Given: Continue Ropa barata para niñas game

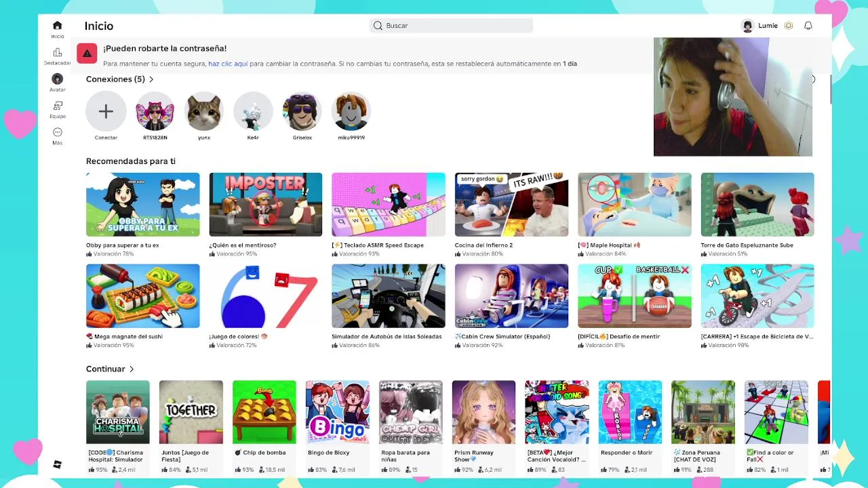Looking at the screenshot, I should pyautogui.click(x=411, y=412).
